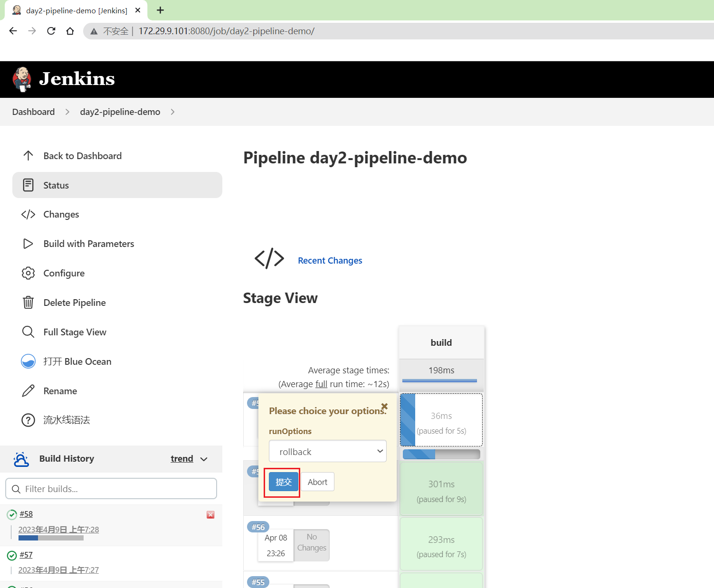Image resolution: width=714 pixels, height=588 pixels.
Task: Click the browser forward arrow
Action: pyautogui.click(x=32, y=31)
